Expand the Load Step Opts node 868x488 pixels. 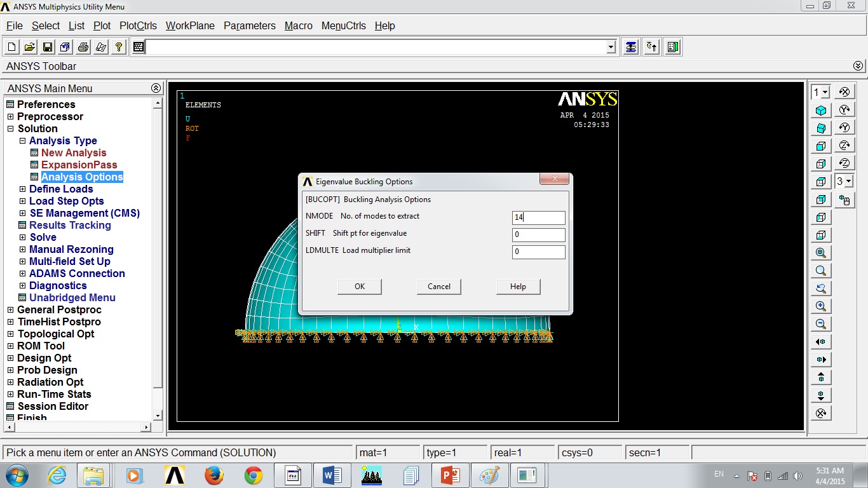click(x=22, y=201)
